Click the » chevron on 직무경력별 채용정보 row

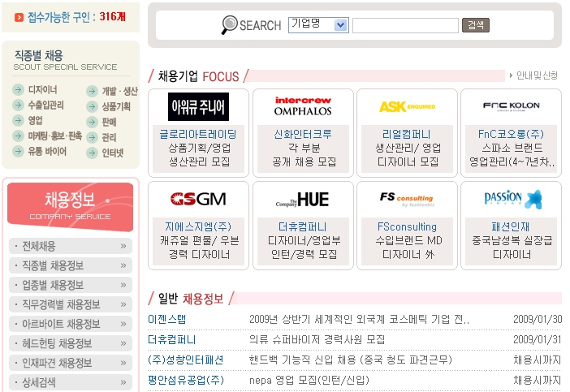[x=123, y=304]
